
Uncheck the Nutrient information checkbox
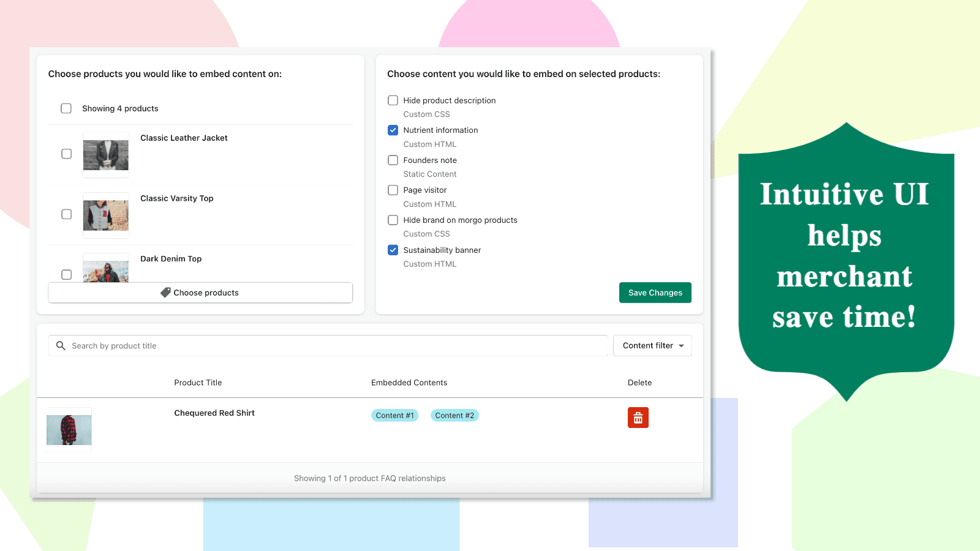coord(393,130)
